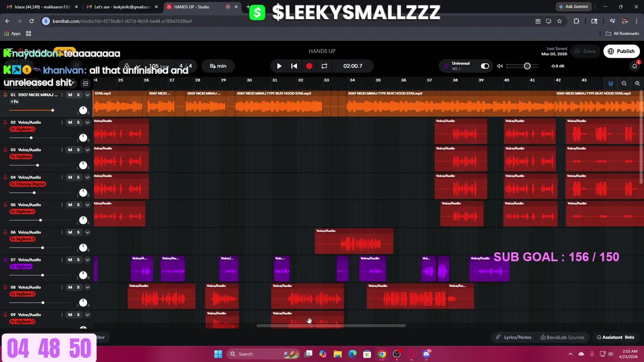The image size is (644, 362).
Task: Arm track 07 purple microphone icon
Action: point(6,259)
